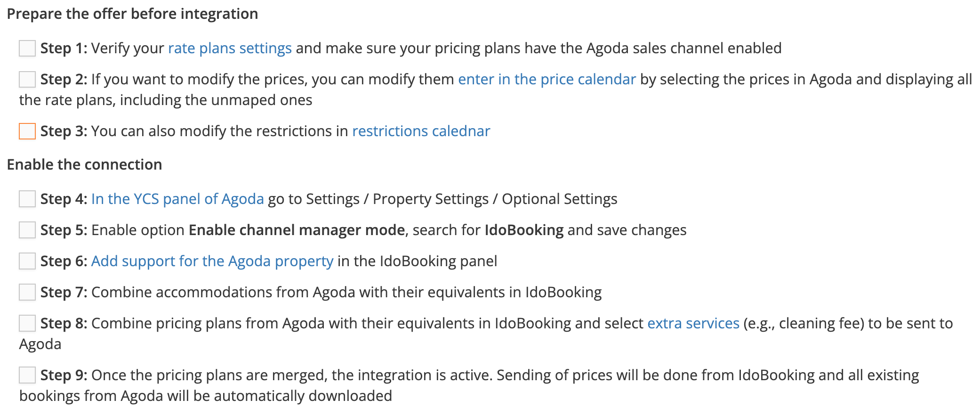
Task: Click the bold 'IdoBooking' text in Step 5
Action: pos(524,230)
